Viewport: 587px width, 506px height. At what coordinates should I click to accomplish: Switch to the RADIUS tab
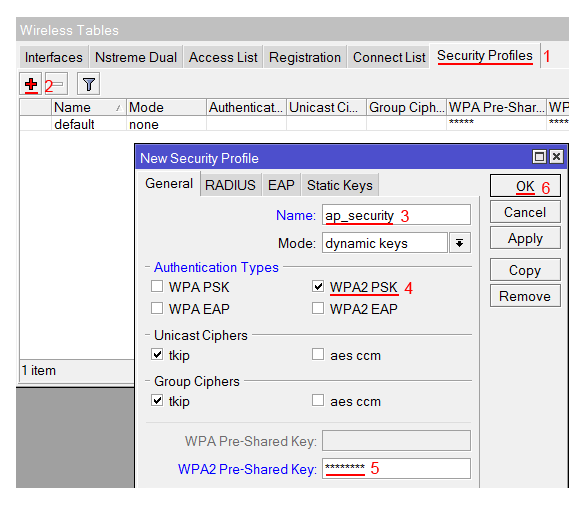tap(230, 185)
